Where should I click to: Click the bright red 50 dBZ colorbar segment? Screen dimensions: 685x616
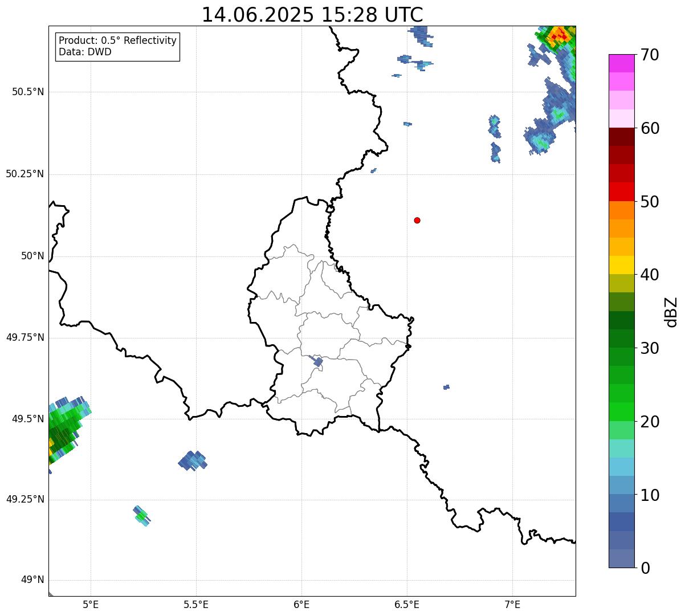pyautogui.click(x=621, y=192)
